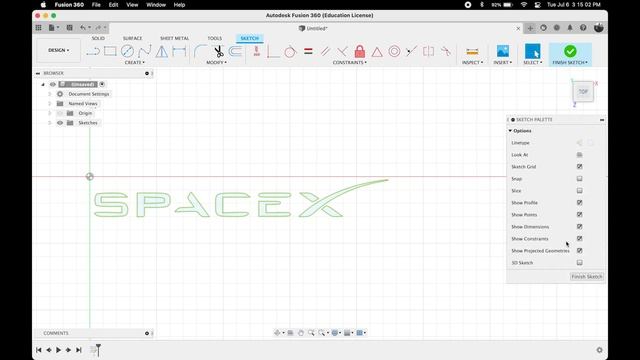Click the Redo arrow
The width and height of the screenshot is (640, 360).
[98, 28]
